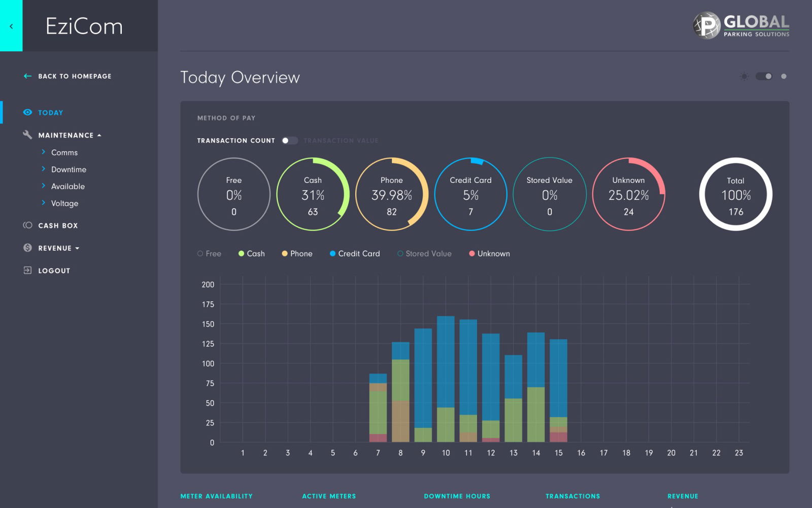812x508 pixels.
Task: Open the MAINTENANCE menu label
Action: (x=66, y=135)
